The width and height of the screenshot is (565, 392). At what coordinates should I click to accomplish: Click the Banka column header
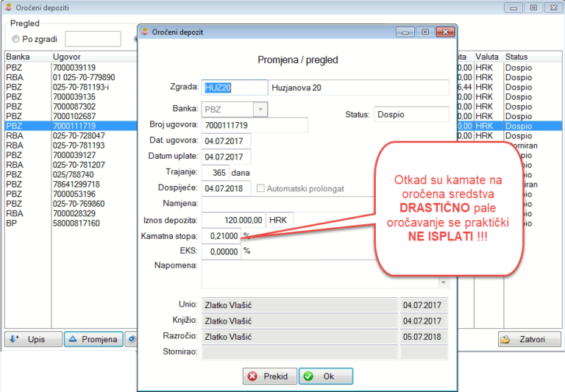point(28,57)
